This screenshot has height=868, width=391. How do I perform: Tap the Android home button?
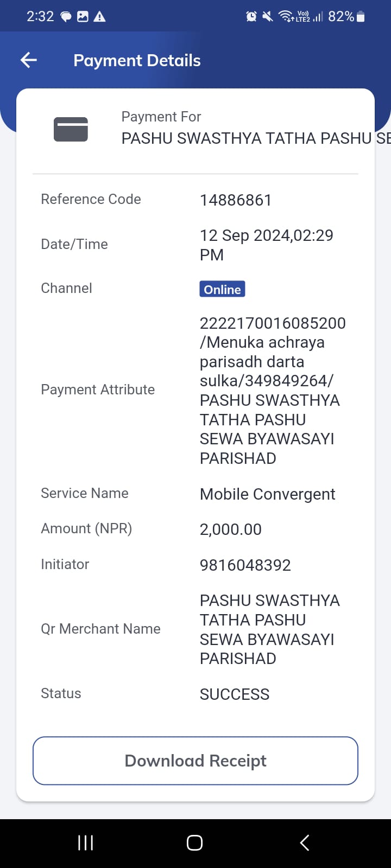click(x=195, y=843)
